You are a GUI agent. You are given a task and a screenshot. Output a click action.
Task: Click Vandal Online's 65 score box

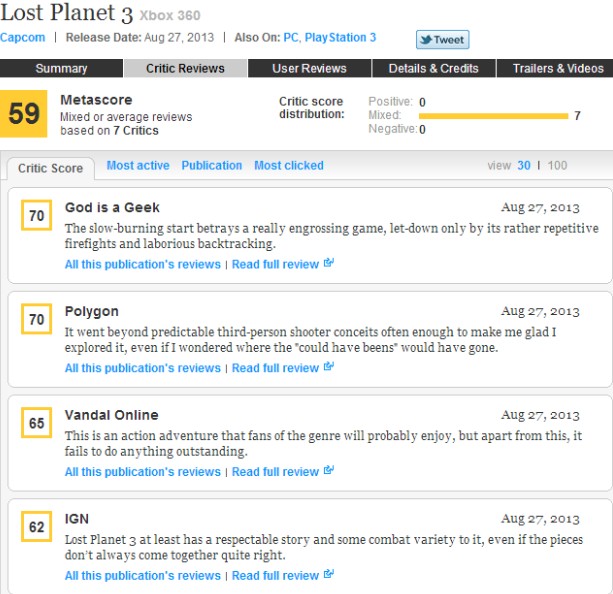(x=36, y=423)
